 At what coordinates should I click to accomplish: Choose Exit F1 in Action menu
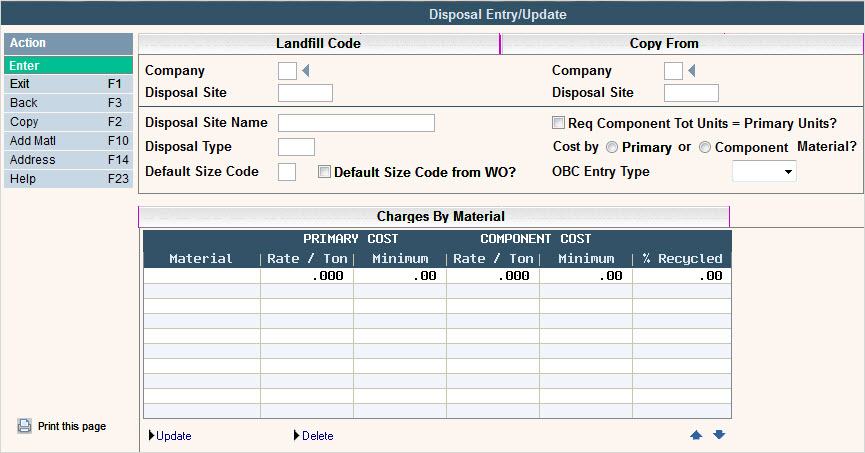coord(68,84)
